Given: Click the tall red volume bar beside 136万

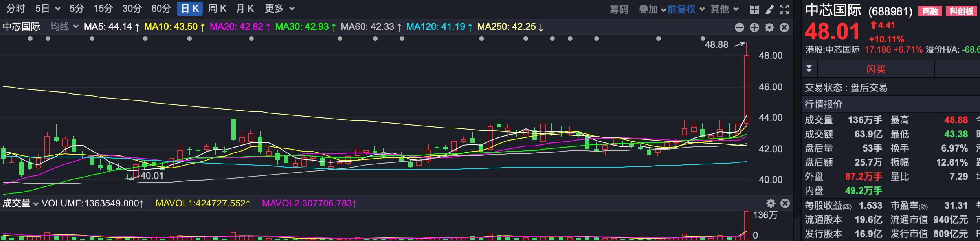Looking at the screenshot, I should [x=746, y=225].
